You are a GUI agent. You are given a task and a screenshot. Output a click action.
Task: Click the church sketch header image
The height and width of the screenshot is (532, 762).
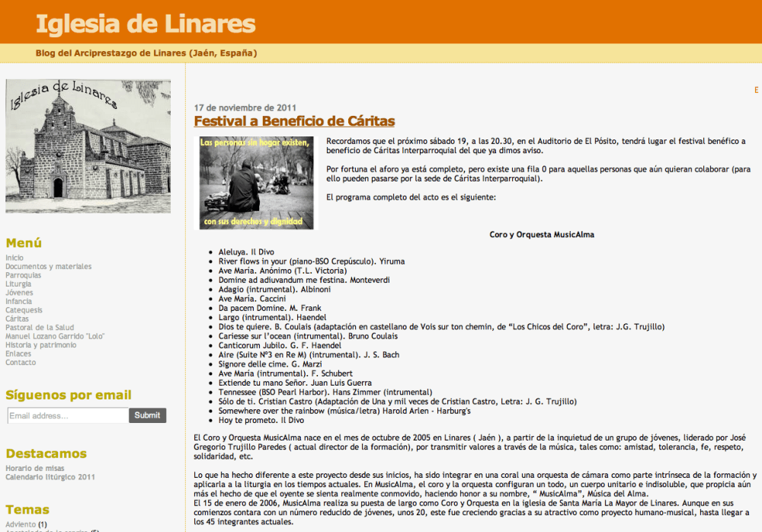point(88,146)
